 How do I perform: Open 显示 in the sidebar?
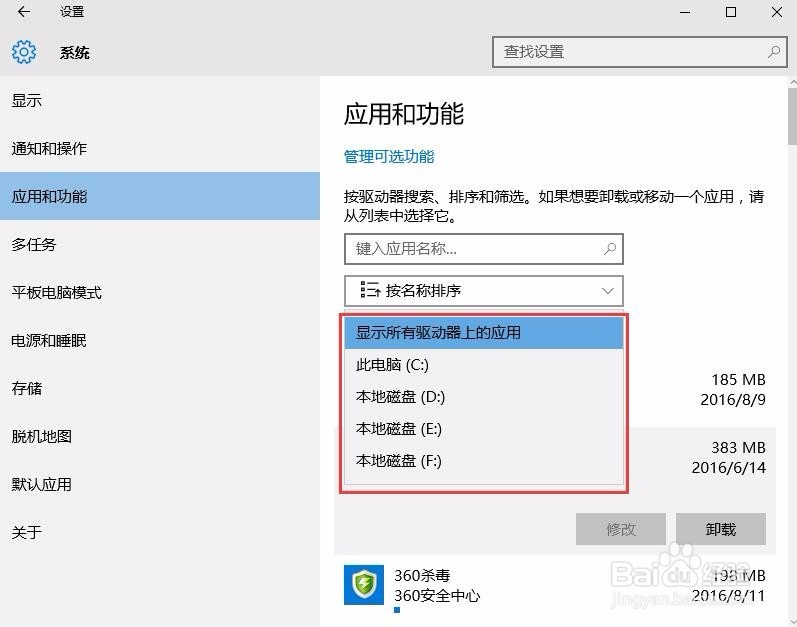click(x=160, y=101)
